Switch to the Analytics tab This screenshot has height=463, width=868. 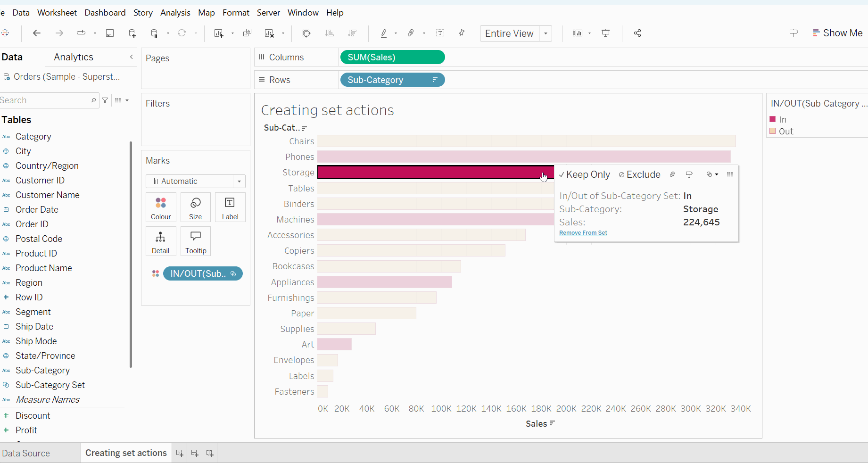point(74,57)
